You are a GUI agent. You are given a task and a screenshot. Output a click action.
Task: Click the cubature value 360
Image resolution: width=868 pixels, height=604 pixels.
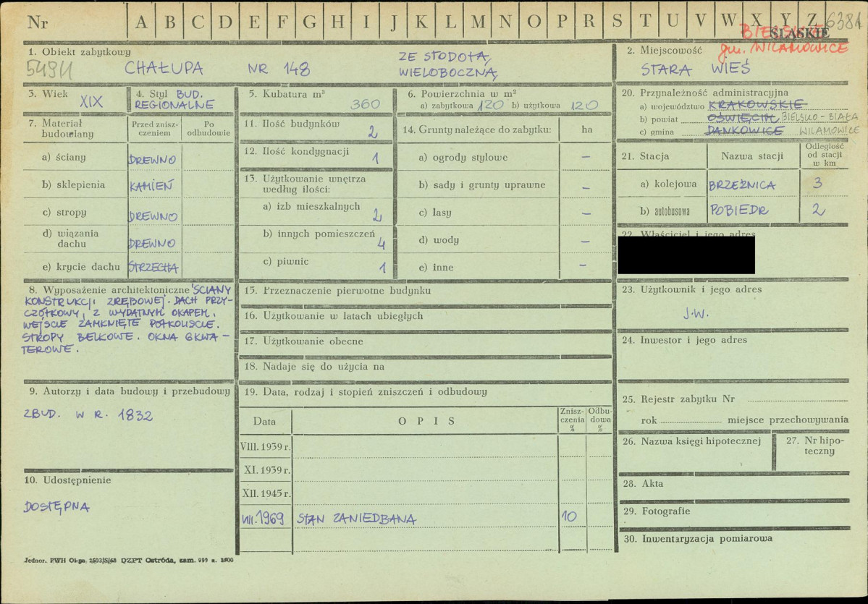coord(365,104)
